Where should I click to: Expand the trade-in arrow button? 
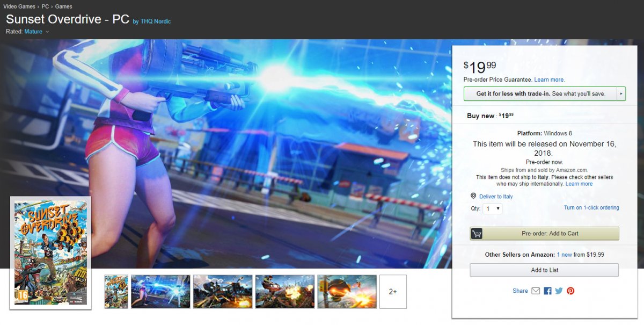click(621, 93)
